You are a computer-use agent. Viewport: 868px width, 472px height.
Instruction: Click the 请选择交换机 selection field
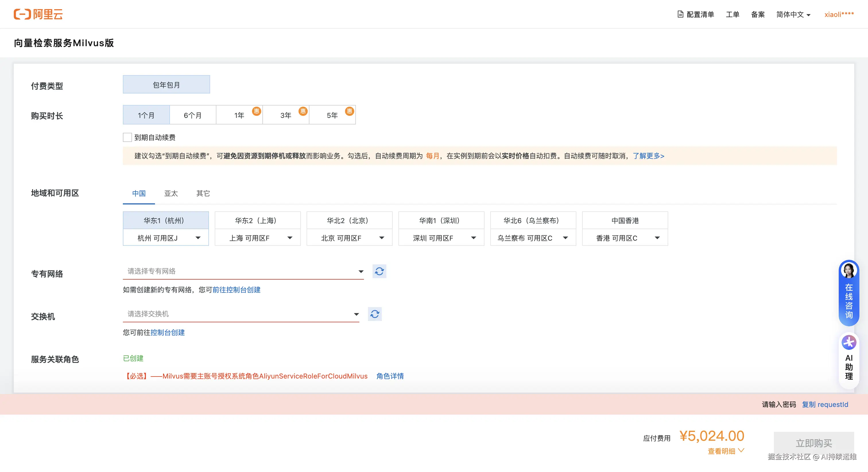click(x=241, y=314)
